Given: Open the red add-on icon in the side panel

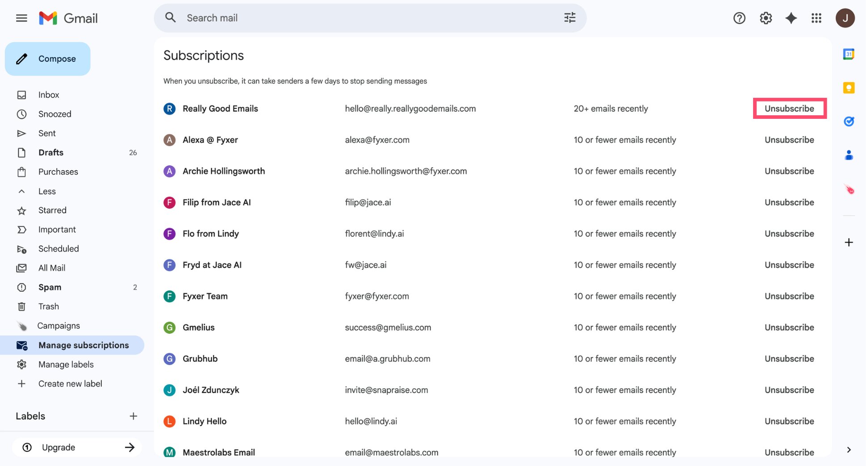Looking at the screenshot, I should 849,189.
